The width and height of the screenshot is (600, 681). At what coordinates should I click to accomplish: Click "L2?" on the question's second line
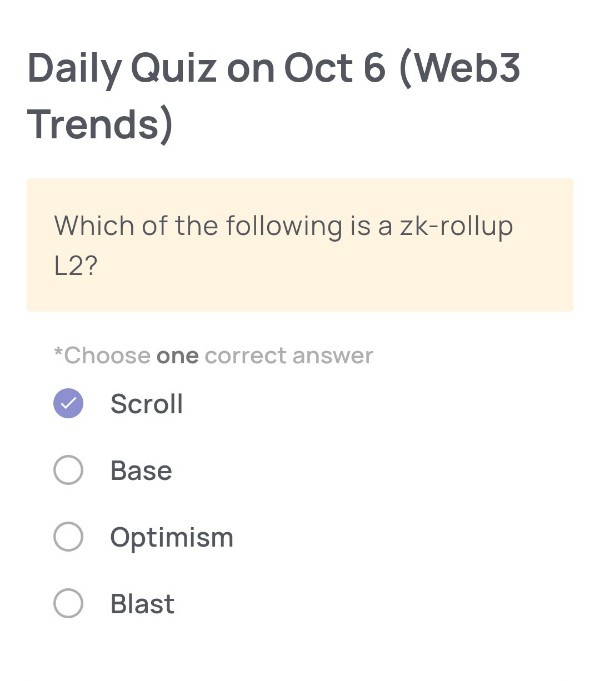[x=75, y=268]
